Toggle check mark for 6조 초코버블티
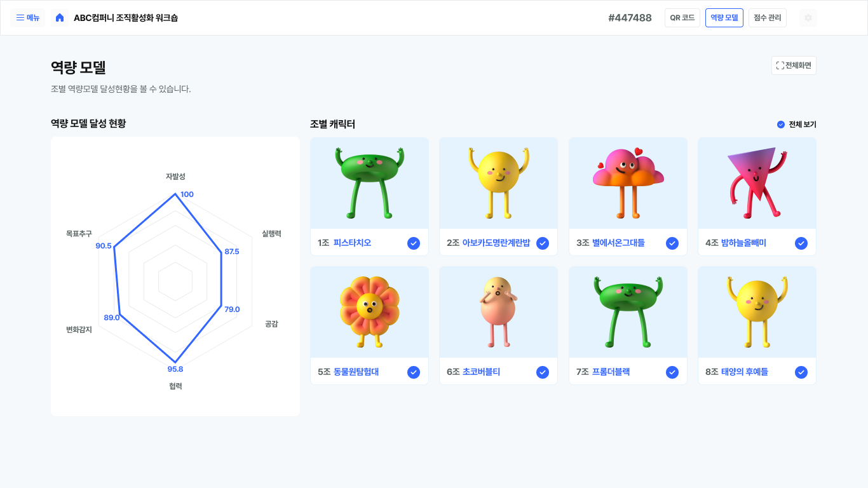This screenshot has height=488, width=868. (543, 372)
